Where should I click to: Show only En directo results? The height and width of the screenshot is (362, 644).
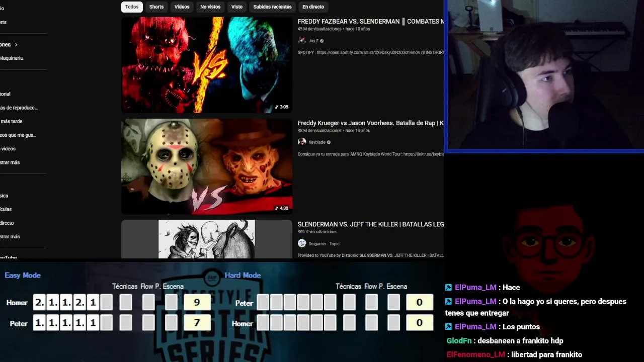click(x=313, y=7)
